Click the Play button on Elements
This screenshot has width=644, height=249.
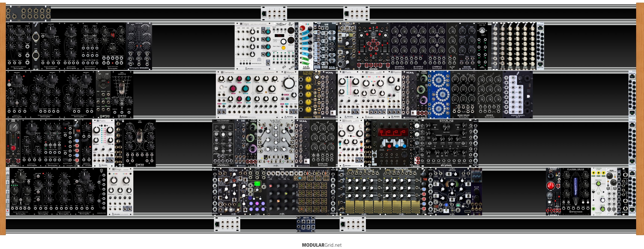(221, 87)
